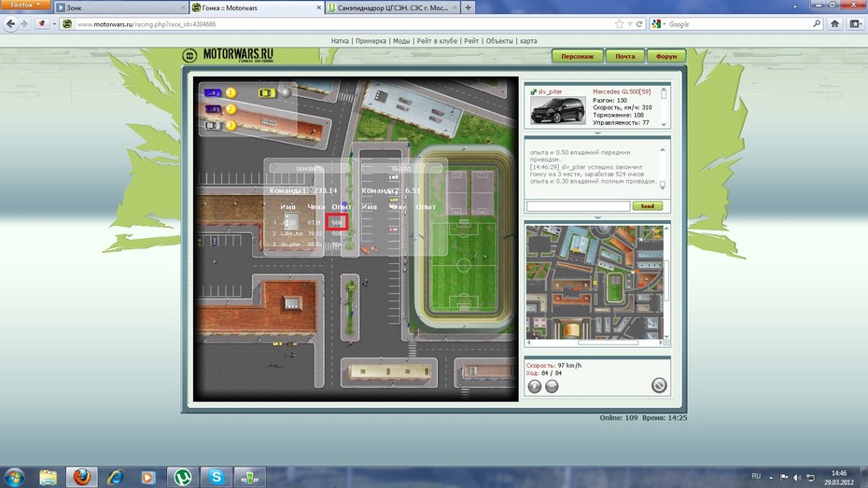
Task: Click the blue car icon in position 1
Action: point(212,93)
